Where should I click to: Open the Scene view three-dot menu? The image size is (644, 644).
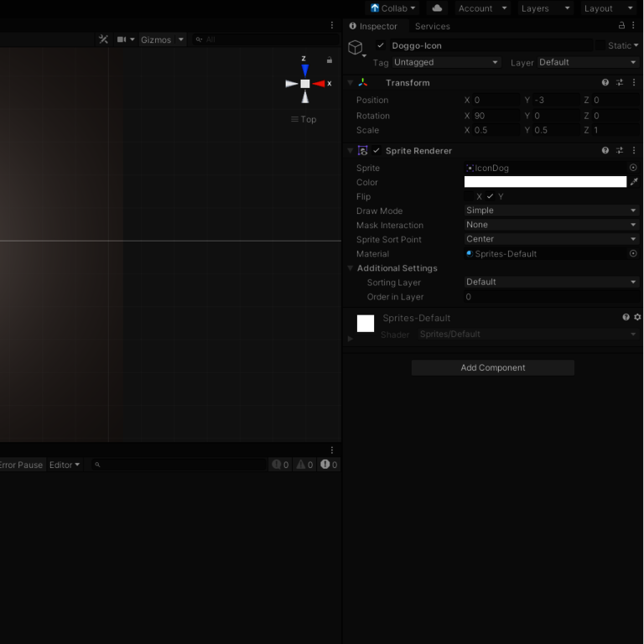332,25
